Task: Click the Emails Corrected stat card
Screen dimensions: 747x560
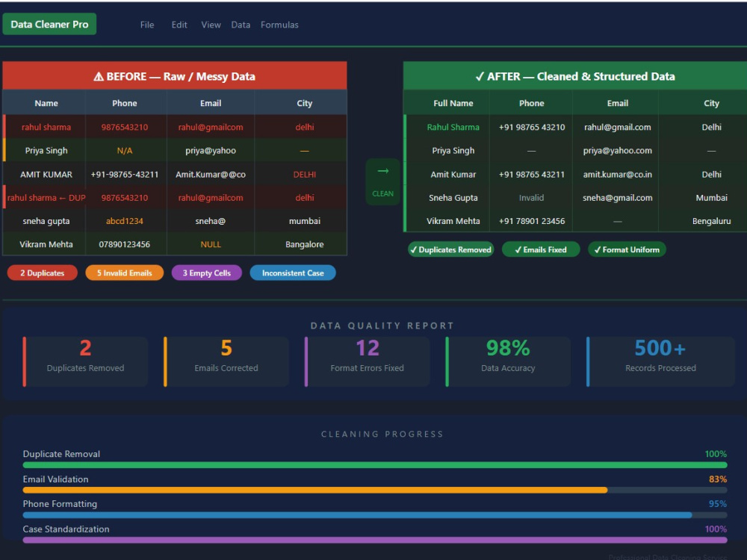Action: click(226, 361)
